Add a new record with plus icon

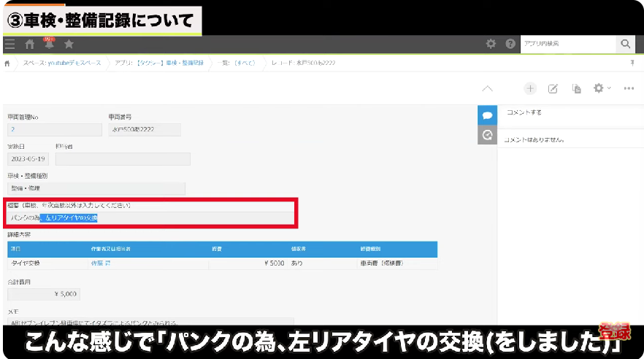click(x=530, y=88)
